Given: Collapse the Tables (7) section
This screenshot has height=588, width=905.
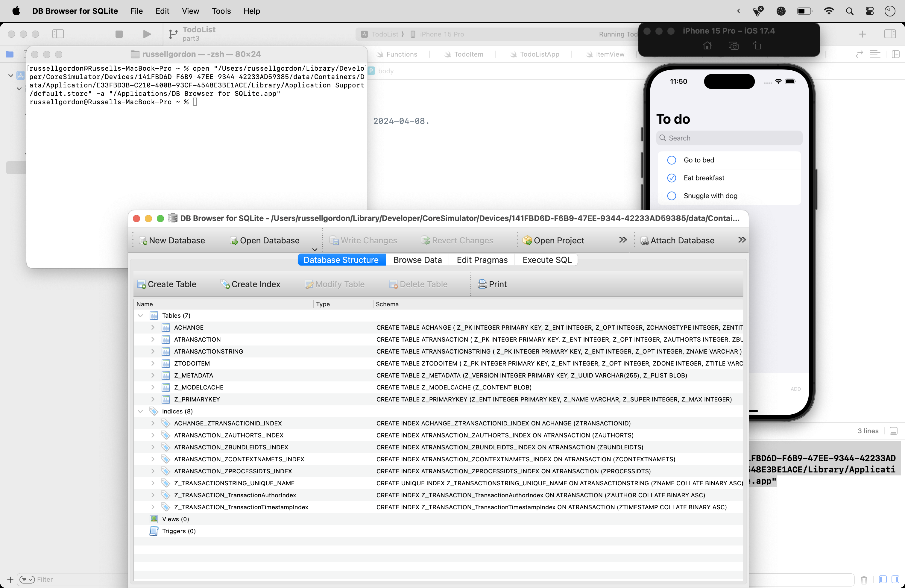Looking at the screenshot, I should click(x=141, y=315).
